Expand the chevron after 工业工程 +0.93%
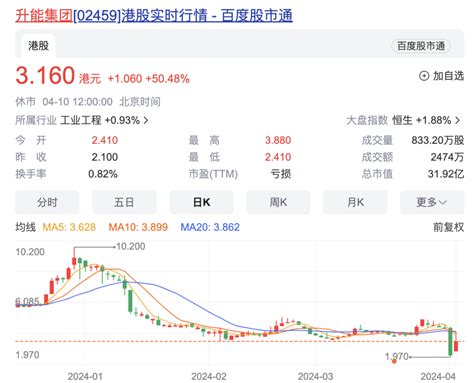 (x=146, y=120)
